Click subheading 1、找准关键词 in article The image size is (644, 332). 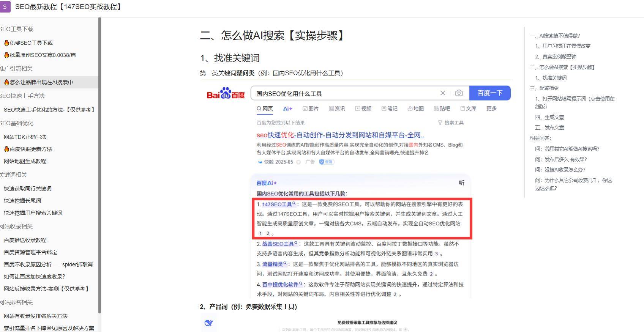click(x=230, y=58)
